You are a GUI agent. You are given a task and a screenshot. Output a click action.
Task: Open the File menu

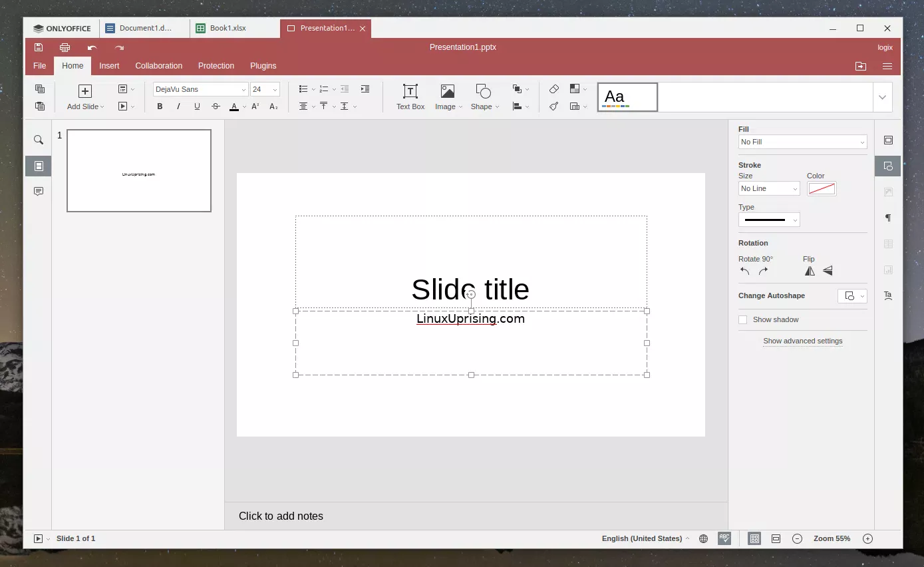click(x=40, y=66)
